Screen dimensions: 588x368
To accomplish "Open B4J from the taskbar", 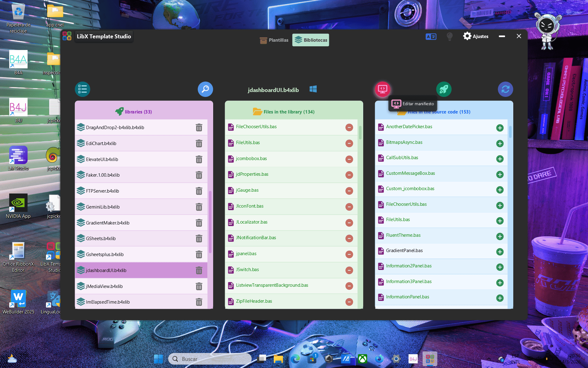I will (413, 358).
